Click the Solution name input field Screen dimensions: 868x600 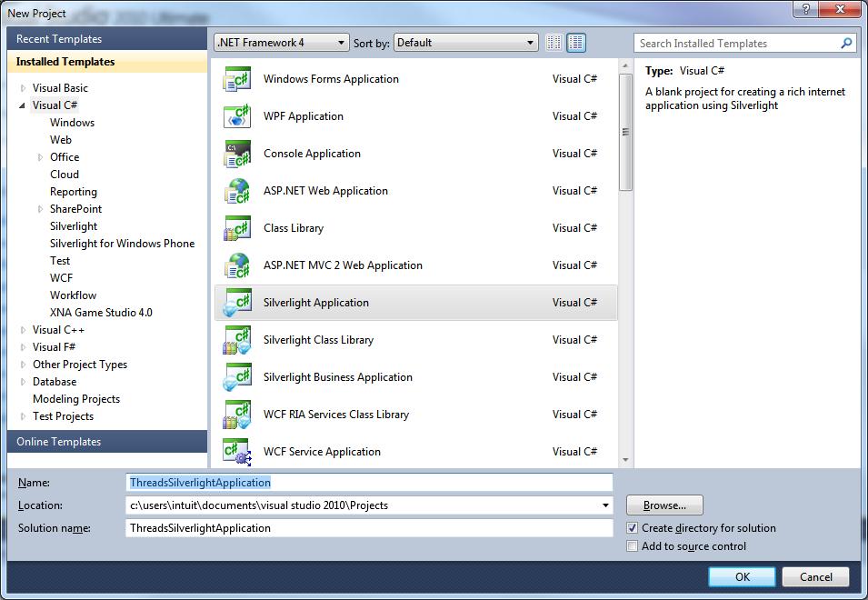(x=369, y=528)
